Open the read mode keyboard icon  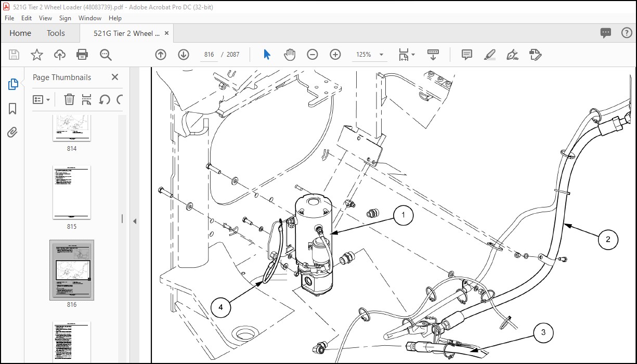coord(433,55)
